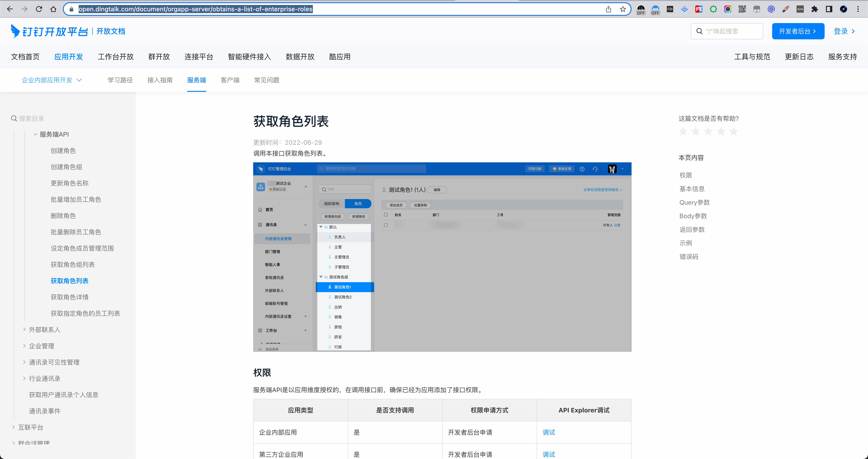
Task: Click the DingTalk open platform logo
Action: (x=49, y=31)
